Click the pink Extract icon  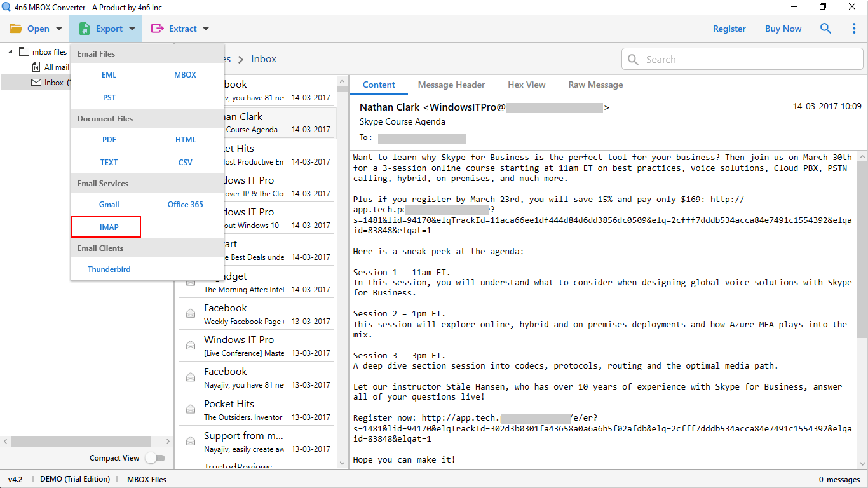(x=157, y=29)
